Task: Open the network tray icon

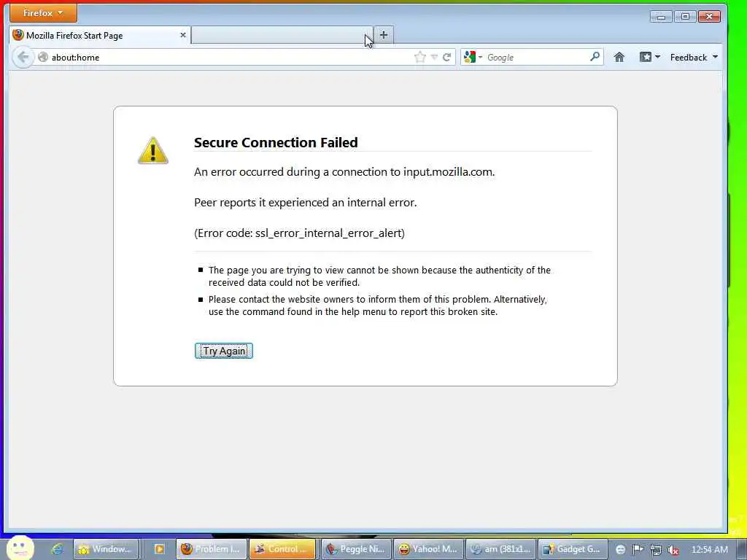Action: point(656,550)
